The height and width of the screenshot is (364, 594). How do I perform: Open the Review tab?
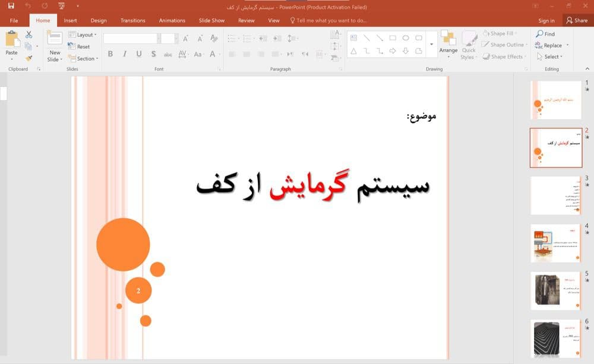tap(247, 20)
